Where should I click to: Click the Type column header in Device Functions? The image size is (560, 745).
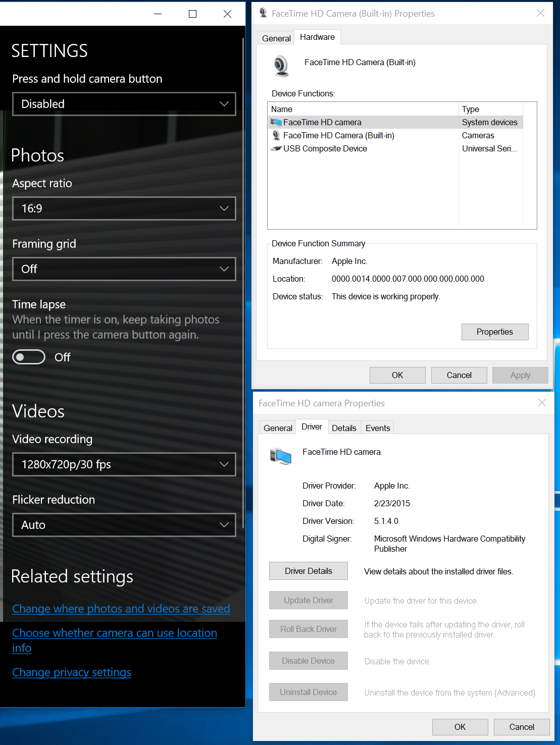click(x=491, y=109)
